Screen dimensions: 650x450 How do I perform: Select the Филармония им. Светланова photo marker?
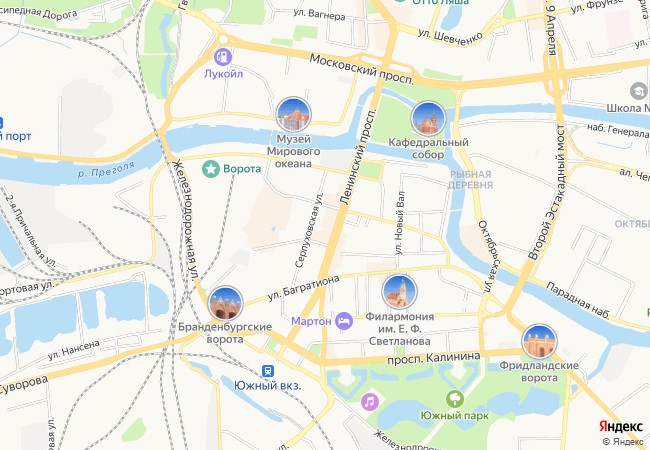(x=400, y=292)
